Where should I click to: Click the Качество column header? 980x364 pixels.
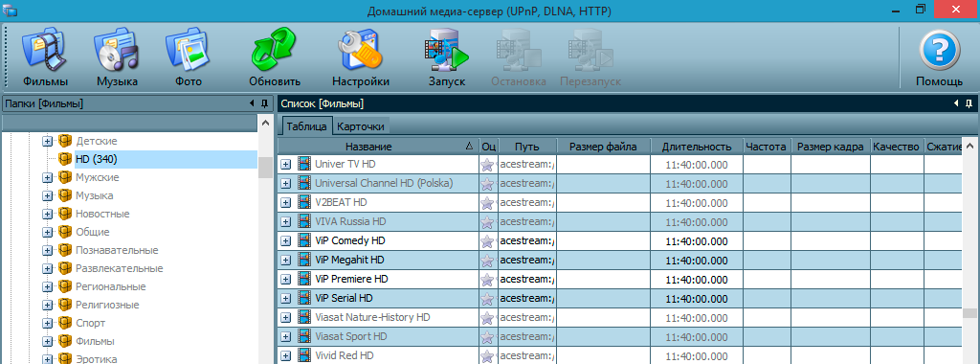point(897,147)
